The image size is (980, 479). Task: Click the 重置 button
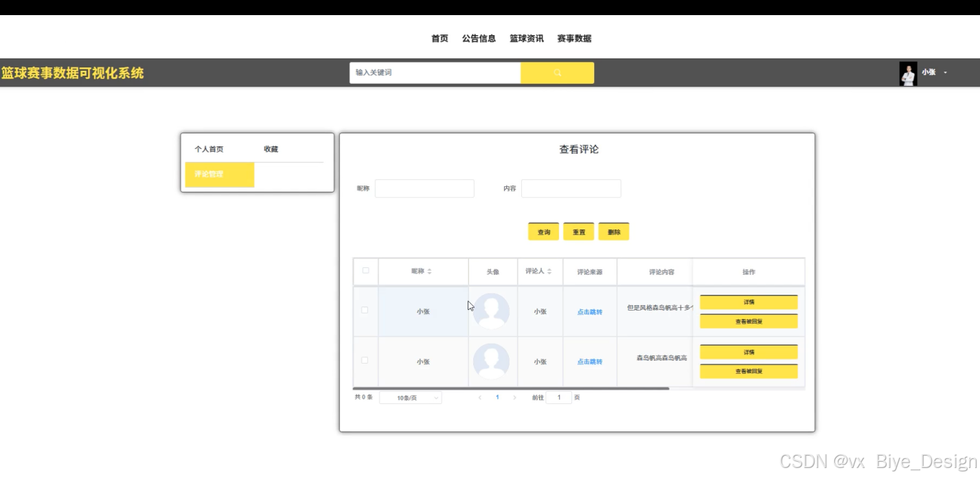pos(579,232)
